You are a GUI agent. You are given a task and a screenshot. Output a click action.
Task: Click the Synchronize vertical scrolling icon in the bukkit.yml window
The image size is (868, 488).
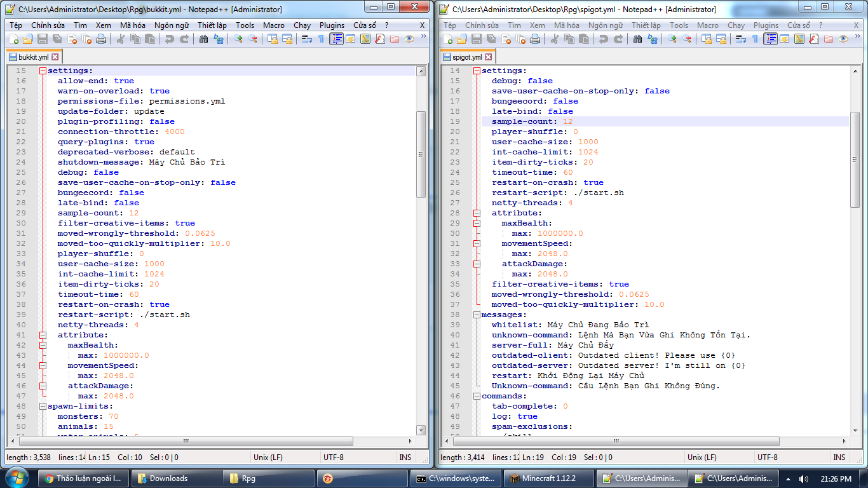coord(272,39)
